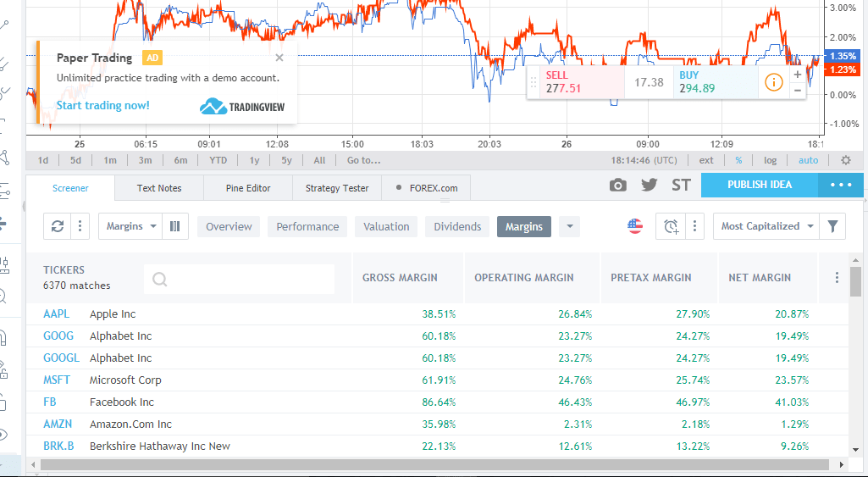Click the BUY 294.89 button
The image size is (868, 477).
coord(716,82)
